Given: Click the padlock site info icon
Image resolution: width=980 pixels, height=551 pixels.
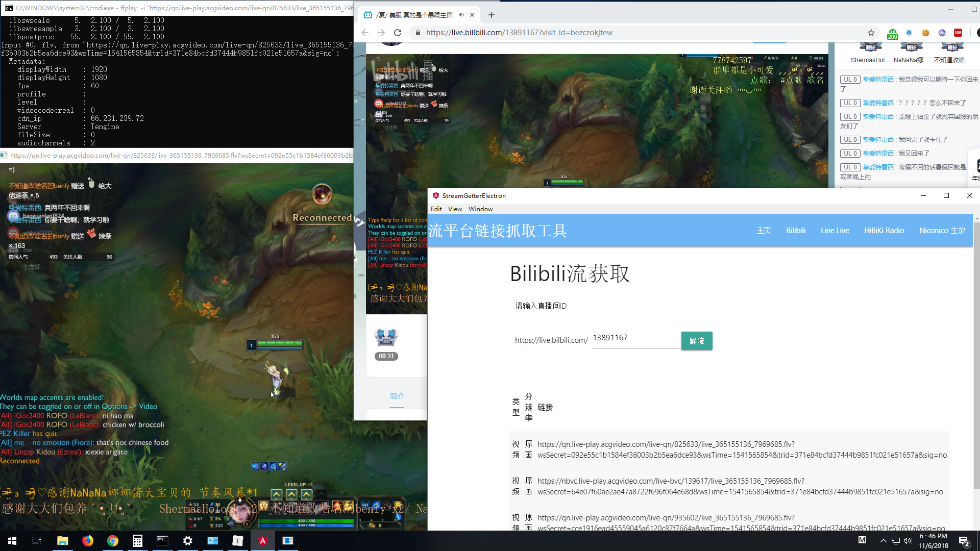Looking at the screenshot, I should click(x=418, y=33).
